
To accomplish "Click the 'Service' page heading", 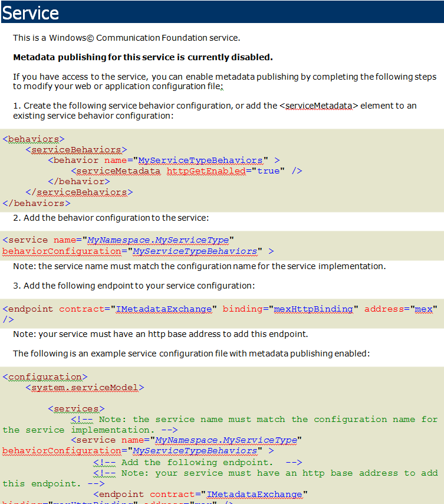I will (31, 13).
